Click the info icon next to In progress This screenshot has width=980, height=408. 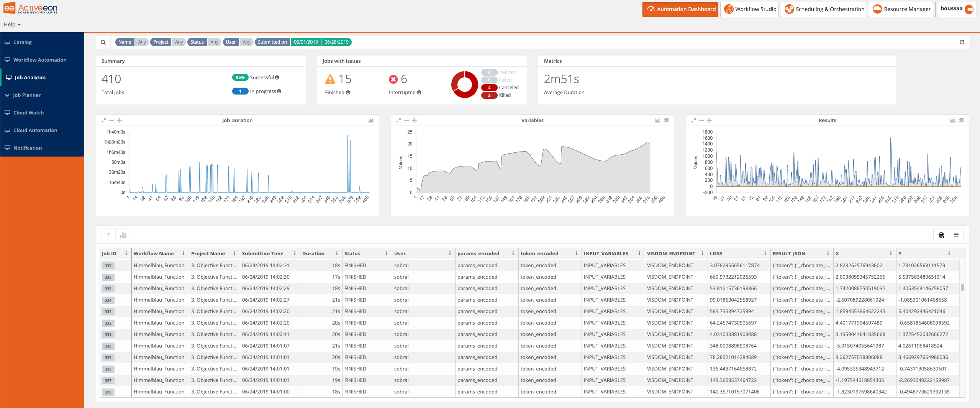tap(279, 91)
